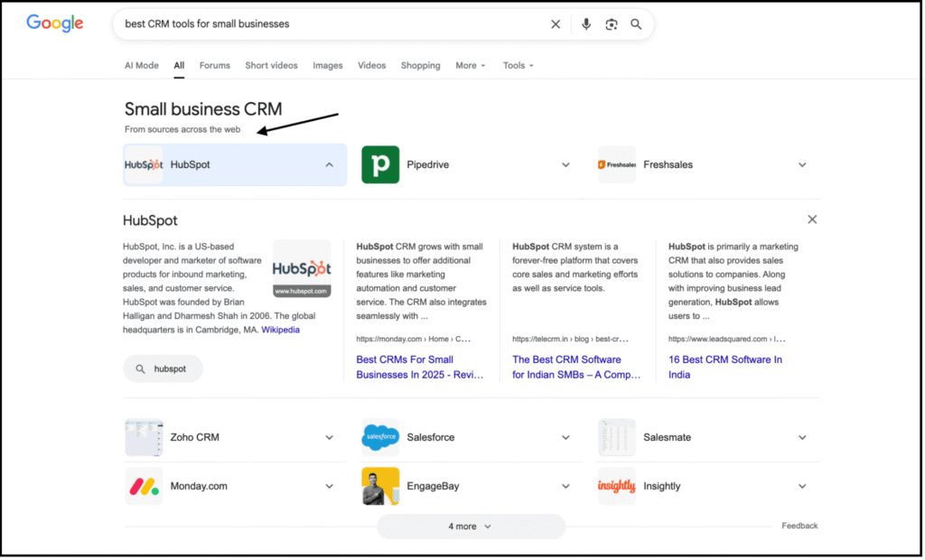The width and height of the screenshot is (925, 560).
Task: Click the EngageBay thumbnail icon
Action: pos(380,485)
